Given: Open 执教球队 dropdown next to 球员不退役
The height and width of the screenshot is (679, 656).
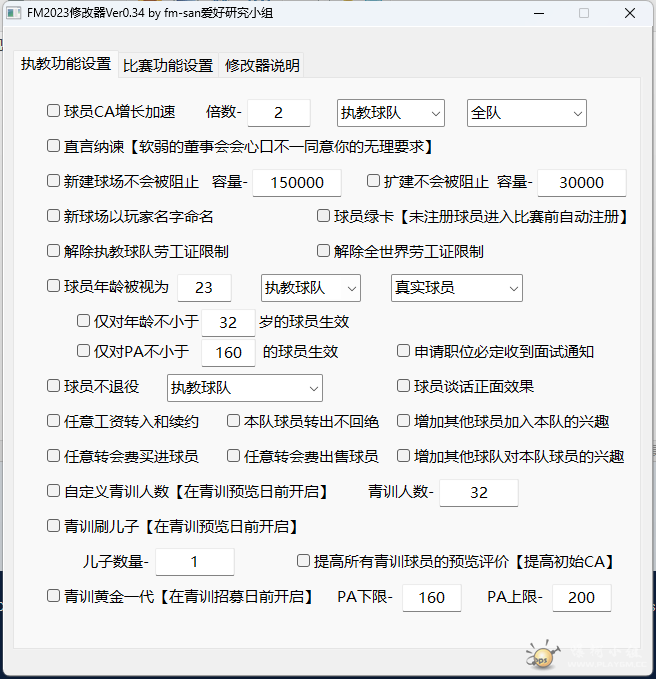Looking at the screenshot, I should 245,388.
